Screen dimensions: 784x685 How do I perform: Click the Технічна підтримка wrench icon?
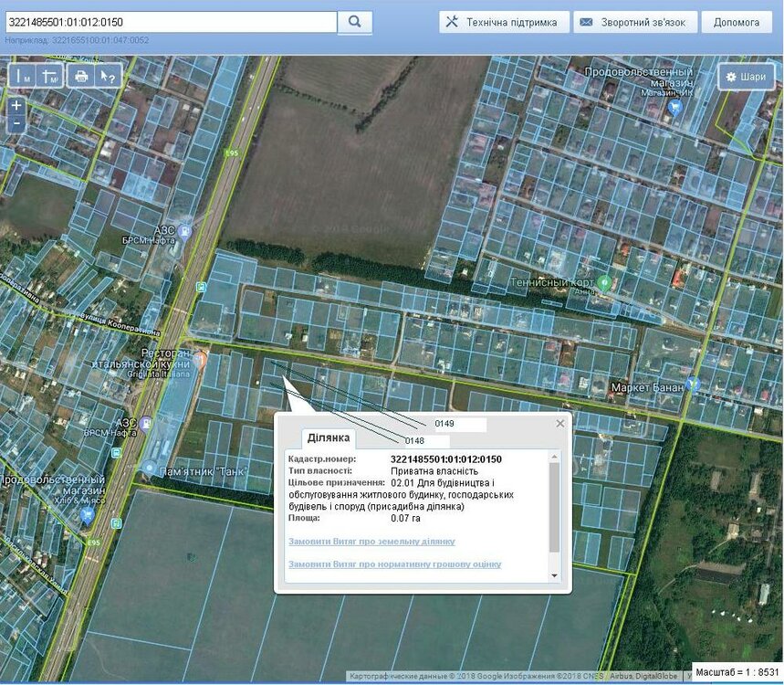point(450,21)
